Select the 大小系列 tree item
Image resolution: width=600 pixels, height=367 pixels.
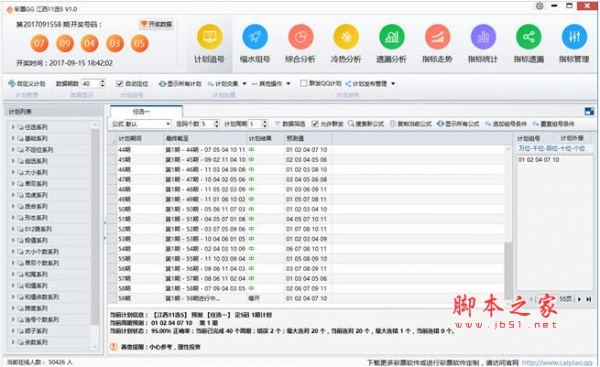point(36,172)
